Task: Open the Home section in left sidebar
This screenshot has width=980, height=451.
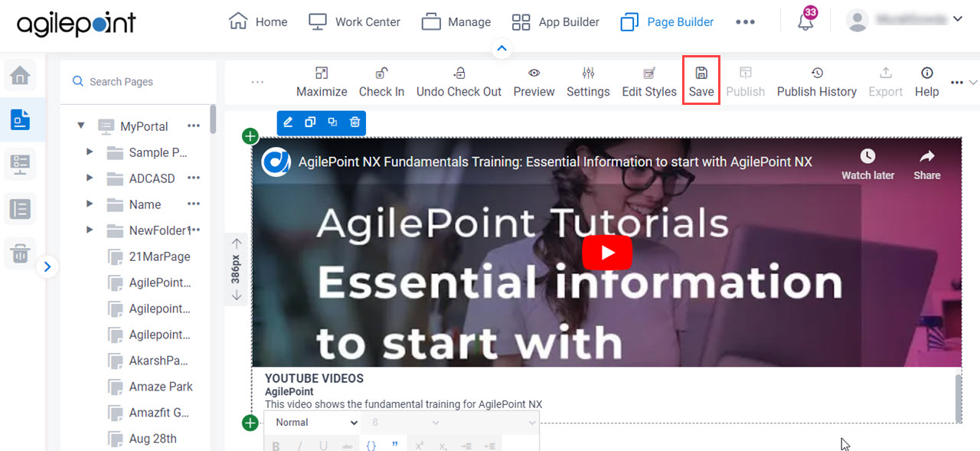Action: [x=20, y=76]
